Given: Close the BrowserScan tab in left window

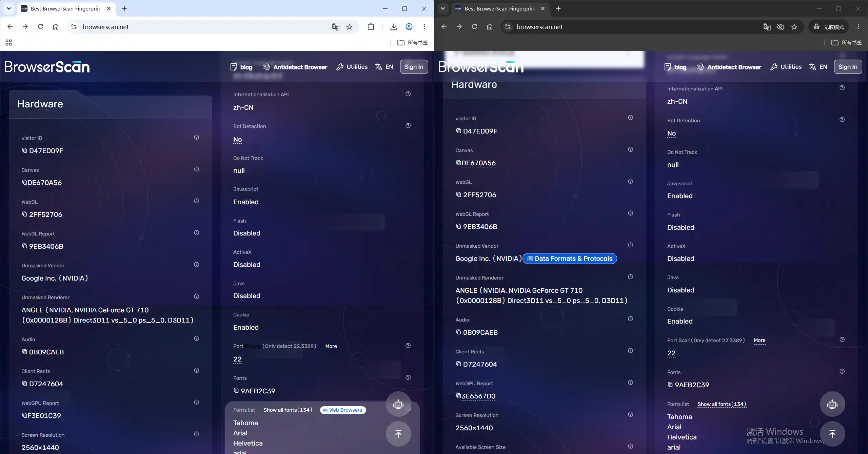Looking at the screenshot, I should (x=109, y=8).
